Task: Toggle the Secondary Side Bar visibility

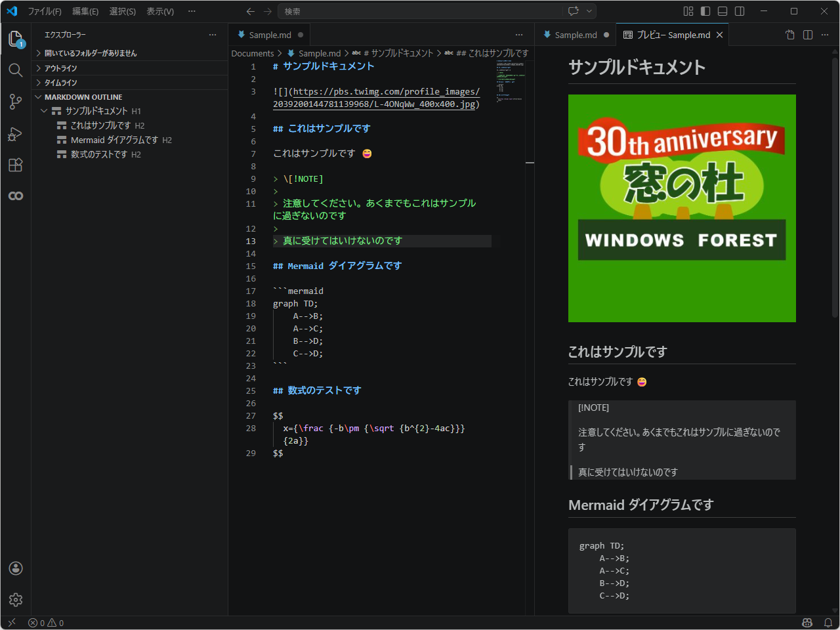Action: point(740,11)
